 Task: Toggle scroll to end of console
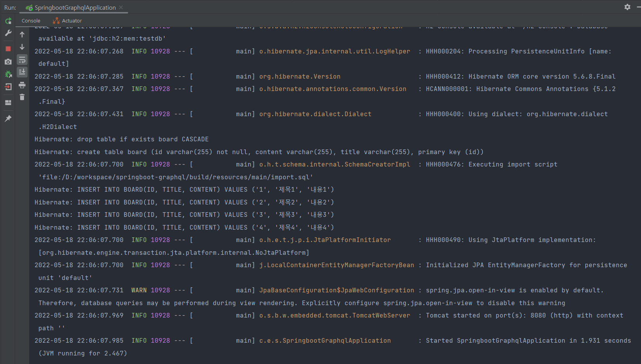tap(22, 72)
